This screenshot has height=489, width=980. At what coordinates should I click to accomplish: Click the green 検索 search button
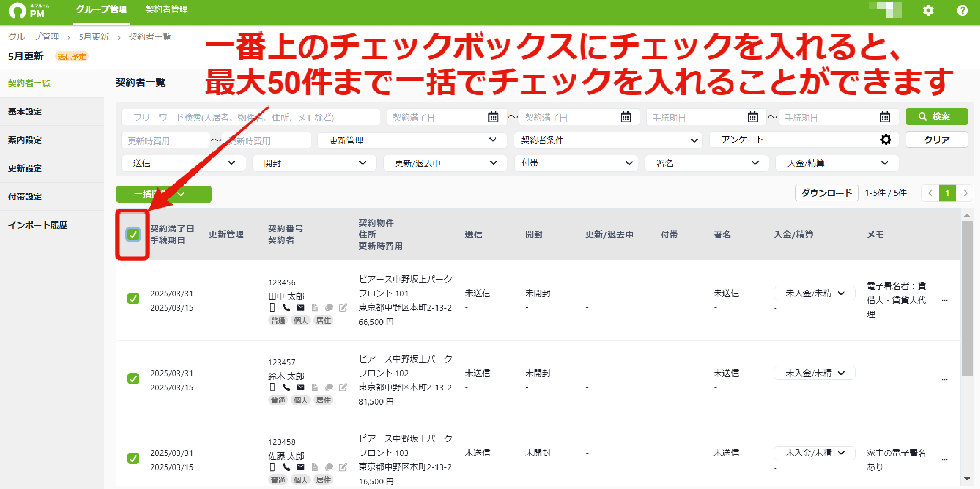click(936, 116)
